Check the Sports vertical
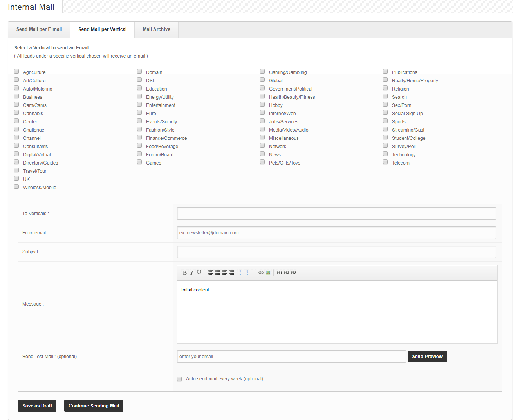The height and width of the screenshot is (420, 513). coord(385,121)
